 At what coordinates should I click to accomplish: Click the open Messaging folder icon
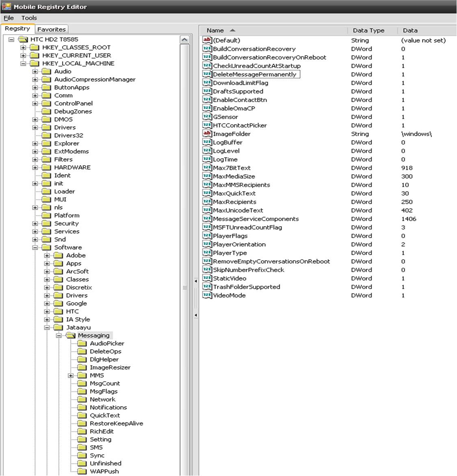[70, 335]
